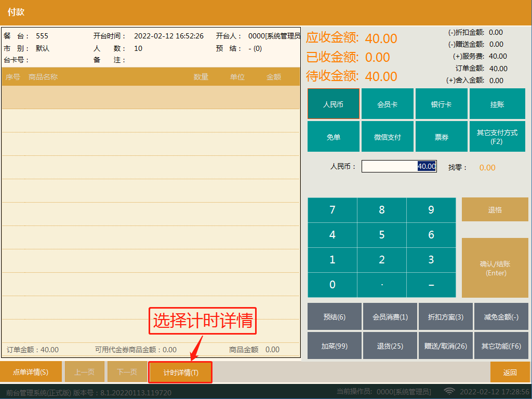This screenshot has height=399, width=532.
Task: Click the Wi-Fi signal icon in status bar
Action: coord(449,391)
